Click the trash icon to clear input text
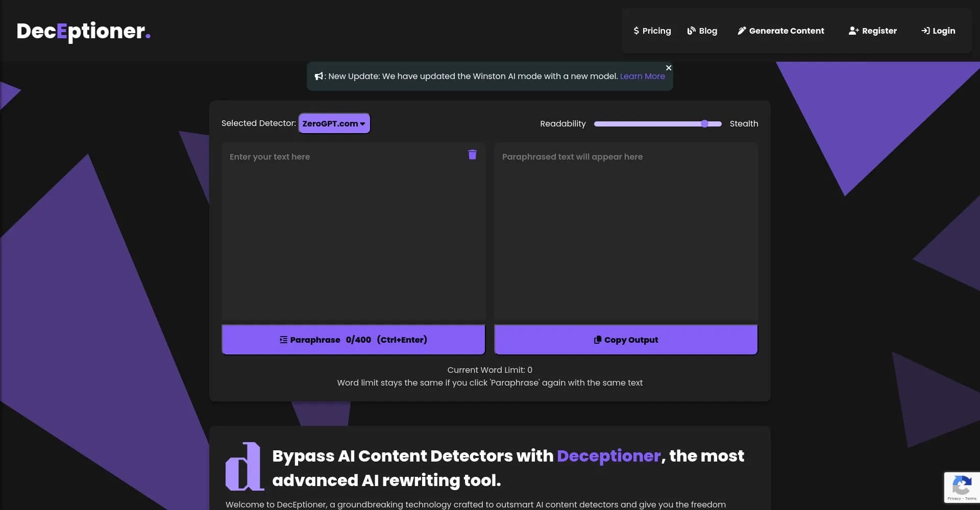The width and height of the screenshot is (980, 510). click(x=472, y=155)
